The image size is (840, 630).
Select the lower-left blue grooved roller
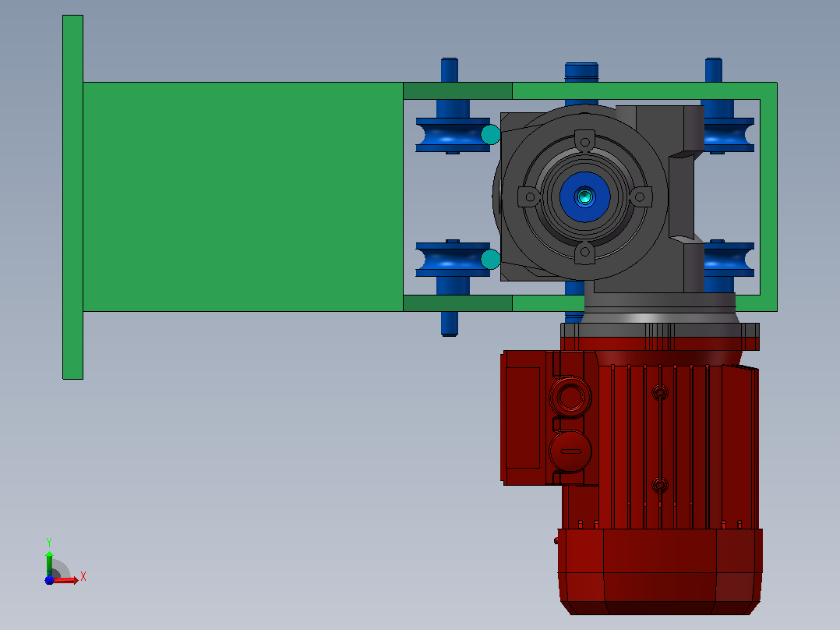coord(453,260)
